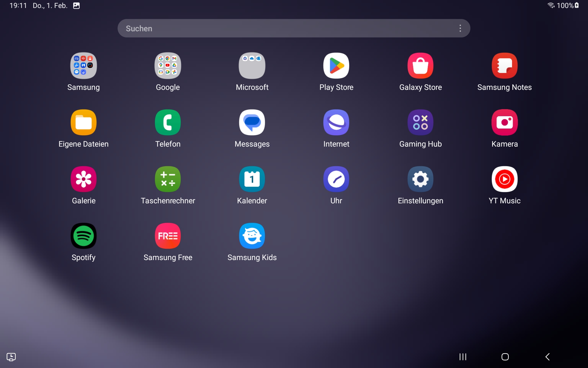Open Samsung Notes app

tap(504, 66)
